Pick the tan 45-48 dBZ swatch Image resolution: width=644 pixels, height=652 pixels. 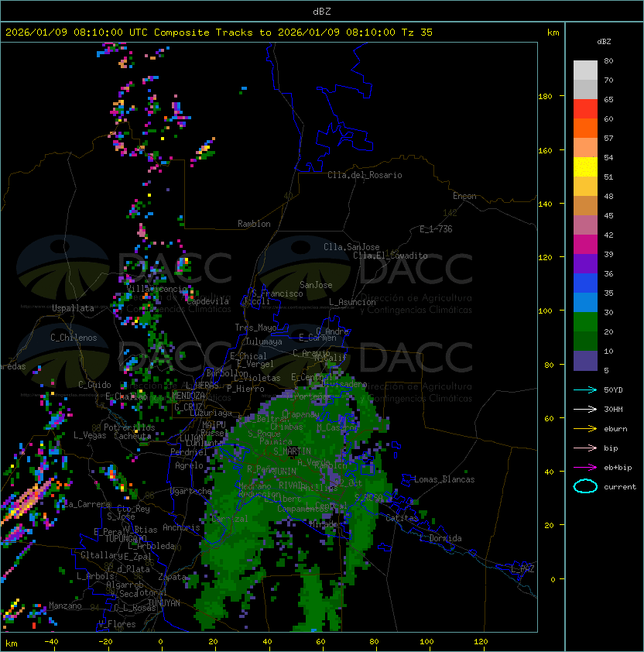click(585, 206)
